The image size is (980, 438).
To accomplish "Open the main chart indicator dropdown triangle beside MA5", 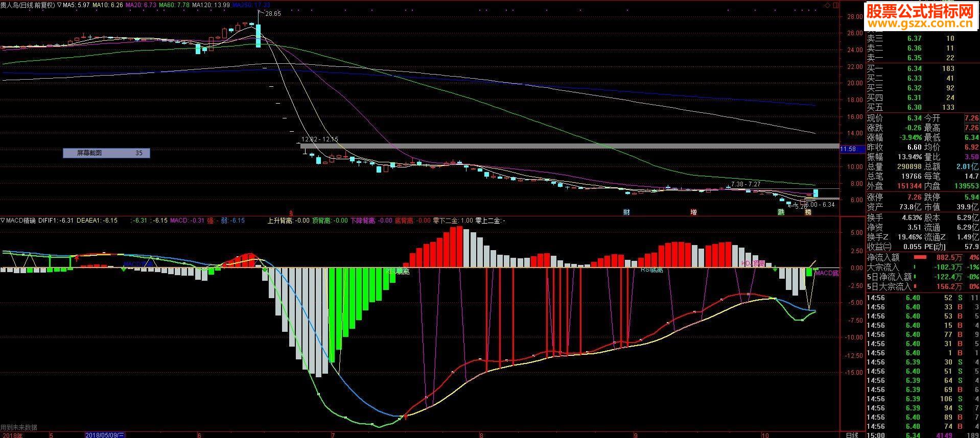I will (x=59, y=5).
